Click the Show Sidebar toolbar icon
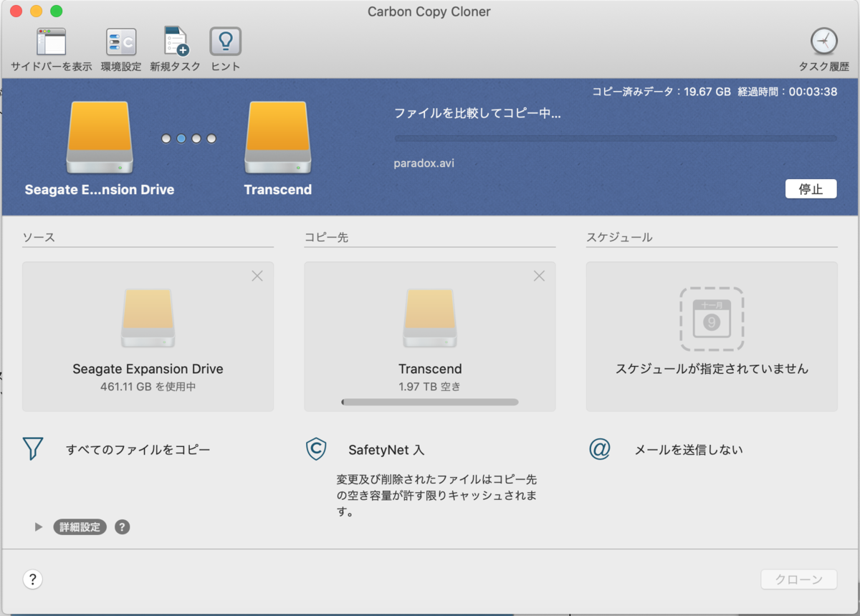Image resolution: width=860 pixels, height=616 pixels. pos(51,42)
